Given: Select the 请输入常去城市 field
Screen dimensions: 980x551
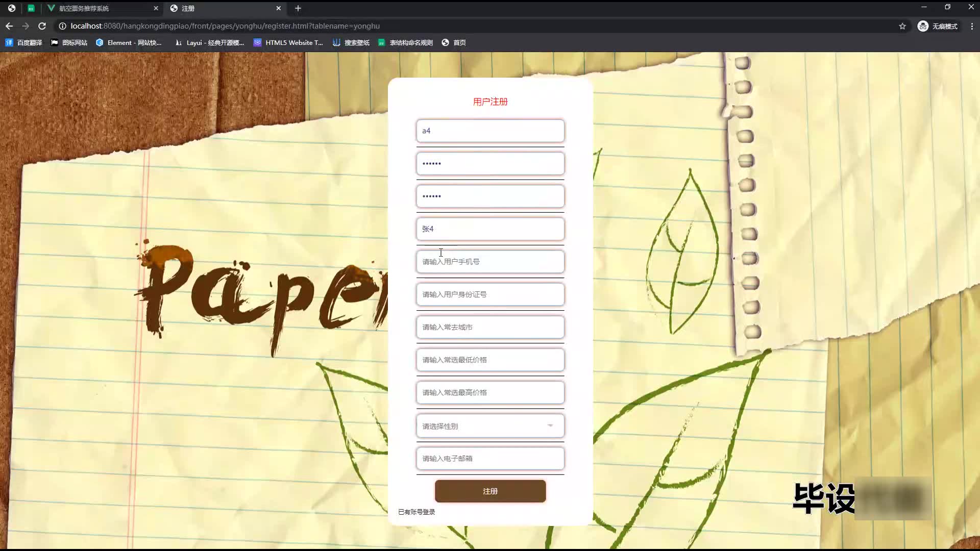Looking at the screenshot, I should pos(490,327).
